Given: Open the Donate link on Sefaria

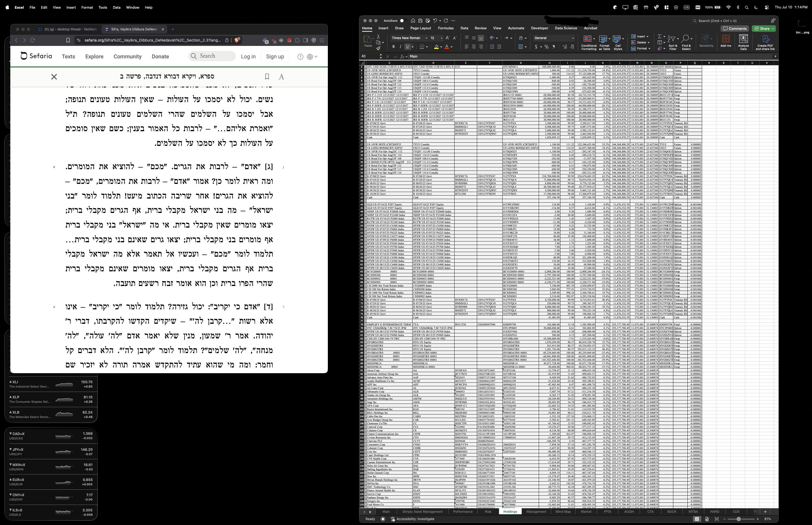Looking at the screenshot, I should [160, 56].
